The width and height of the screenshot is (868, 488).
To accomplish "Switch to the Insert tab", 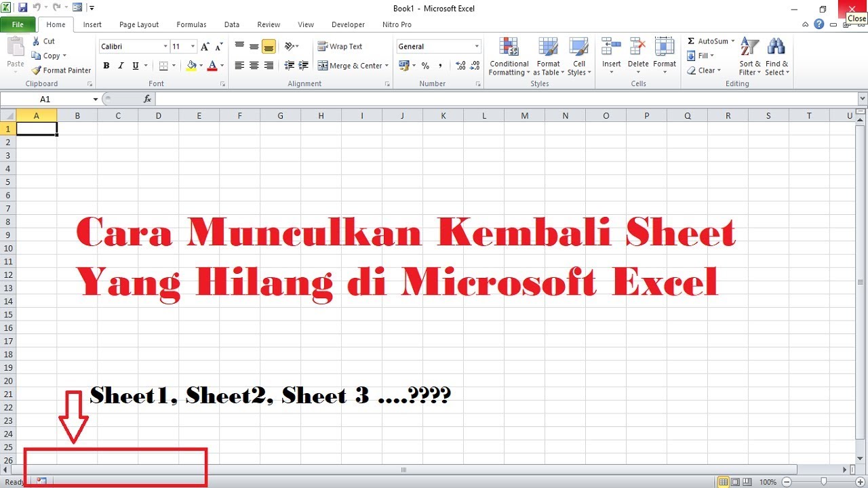I will 92,24.
